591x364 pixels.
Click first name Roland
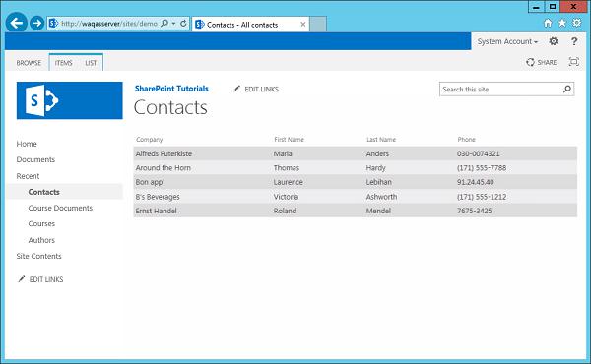click(285, 211)
